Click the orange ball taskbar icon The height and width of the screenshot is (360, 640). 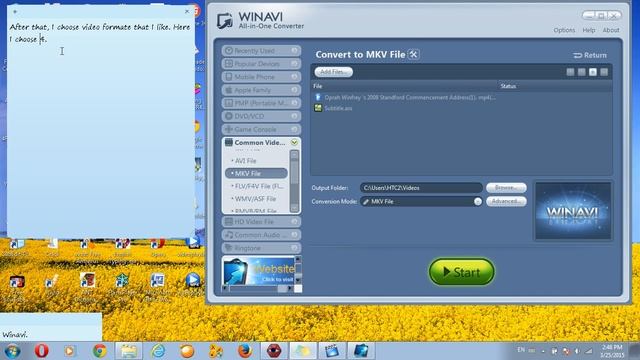click(187, 351)
